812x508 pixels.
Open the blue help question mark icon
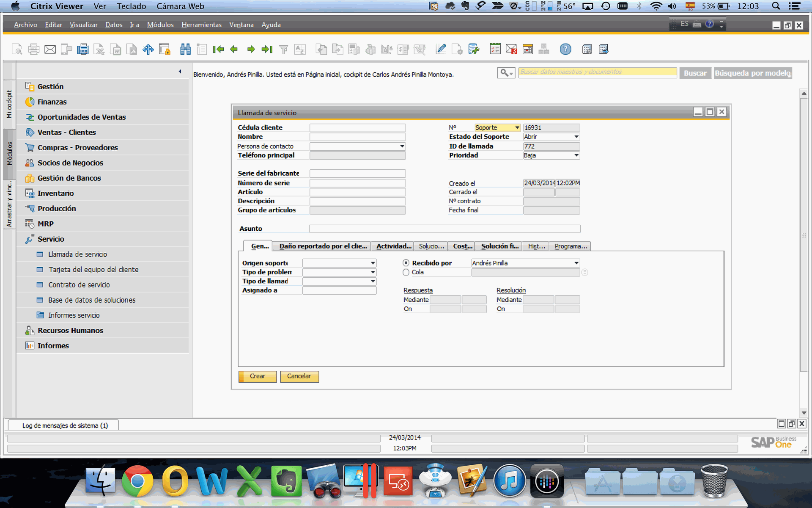click(565, 50)
